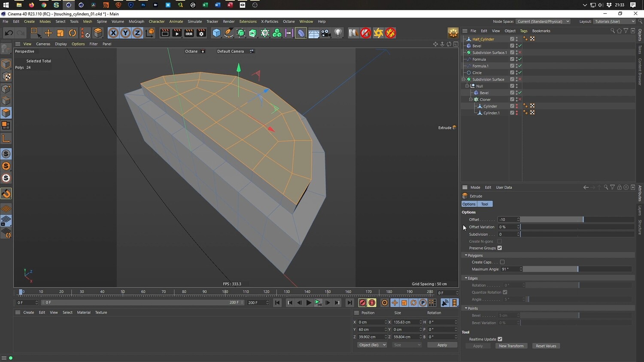This screenshot has width=644, height=362.
Task: Add a light using the bulb icon
Action: (338, 33)
